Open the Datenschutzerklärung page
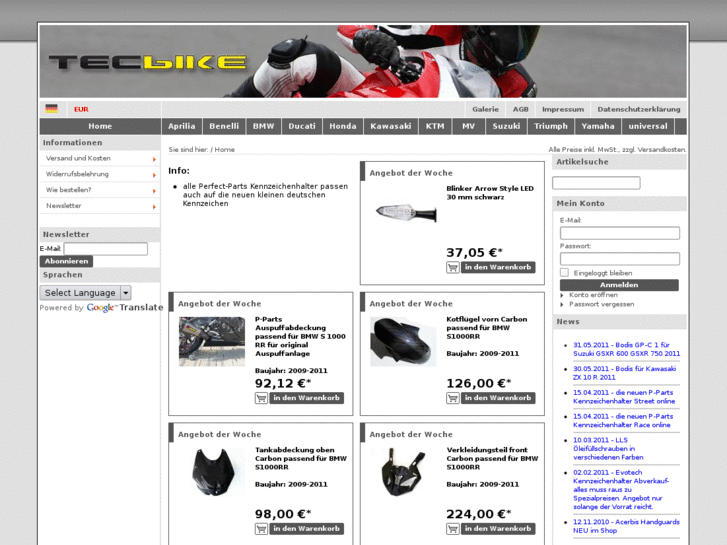The width and height of the screenshot is (727, 545). coord(639,109)
